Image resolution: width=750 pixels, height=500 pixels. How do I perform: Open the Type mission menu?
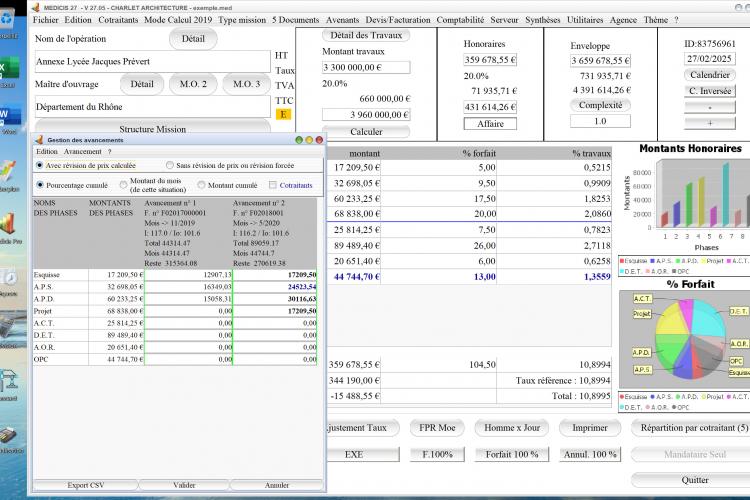pos(242,20)
